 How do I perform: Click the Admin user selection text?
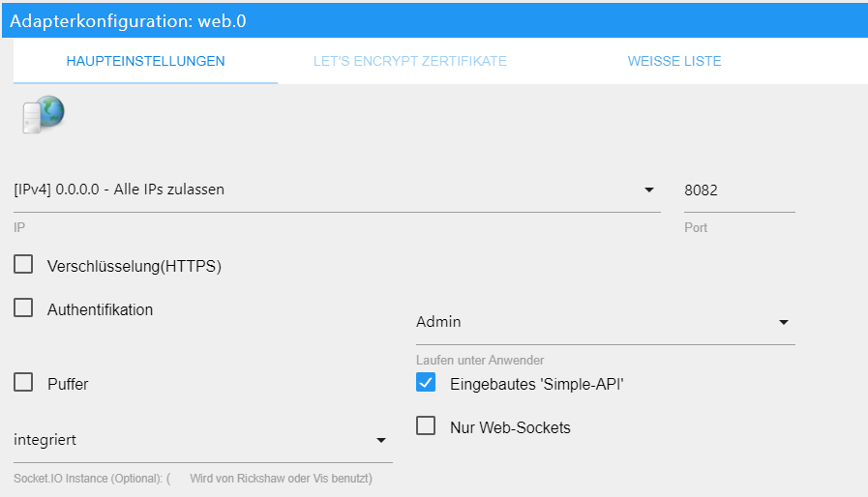pyautogui.click(x=438, y=322)
